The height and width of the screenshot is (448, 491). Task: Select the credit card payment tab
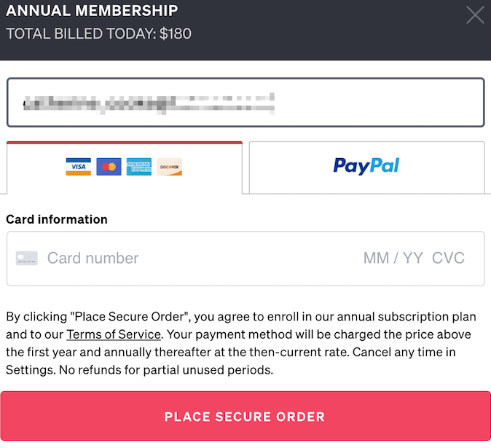[x=125, y=168]
